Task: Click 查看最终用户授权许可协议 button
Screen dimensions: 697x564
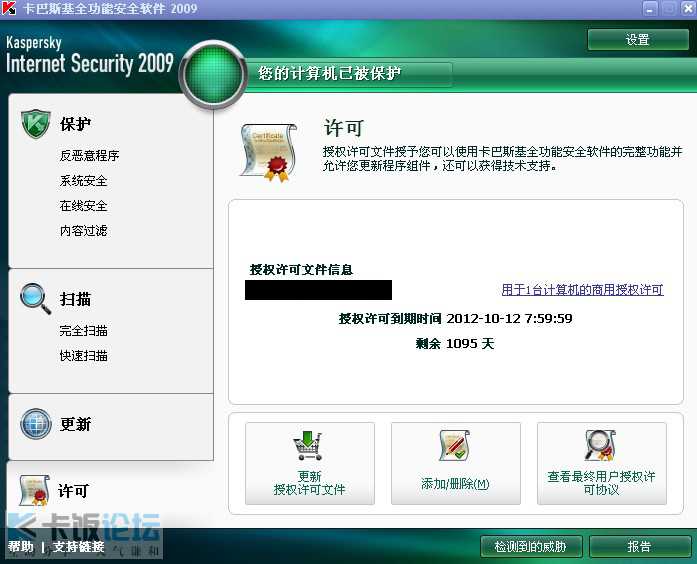Action: pyautogui.click(x=601, y=463)
